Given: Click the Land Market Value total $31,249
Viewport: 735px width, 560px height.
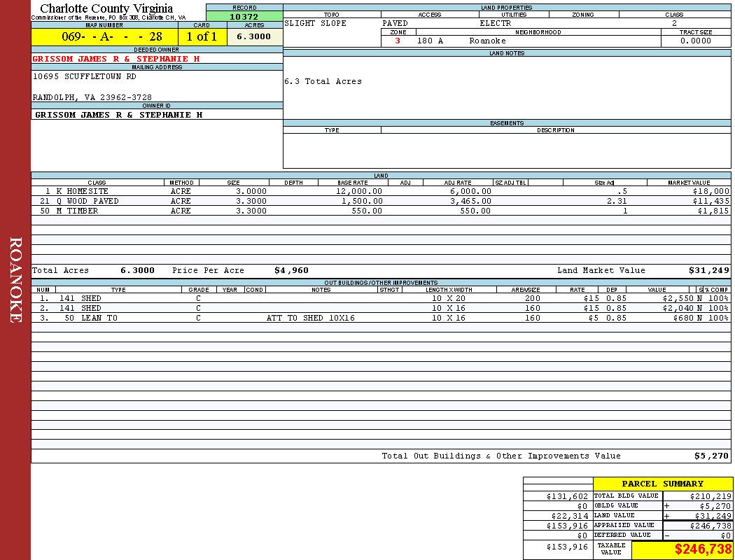Looking at the screenshot, I should (x=708, y=270).
